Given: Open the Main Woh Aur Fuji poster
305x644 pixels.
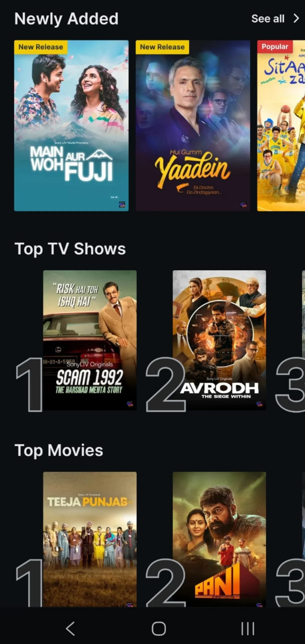Looking at the screenshot, I should (71, 126).
